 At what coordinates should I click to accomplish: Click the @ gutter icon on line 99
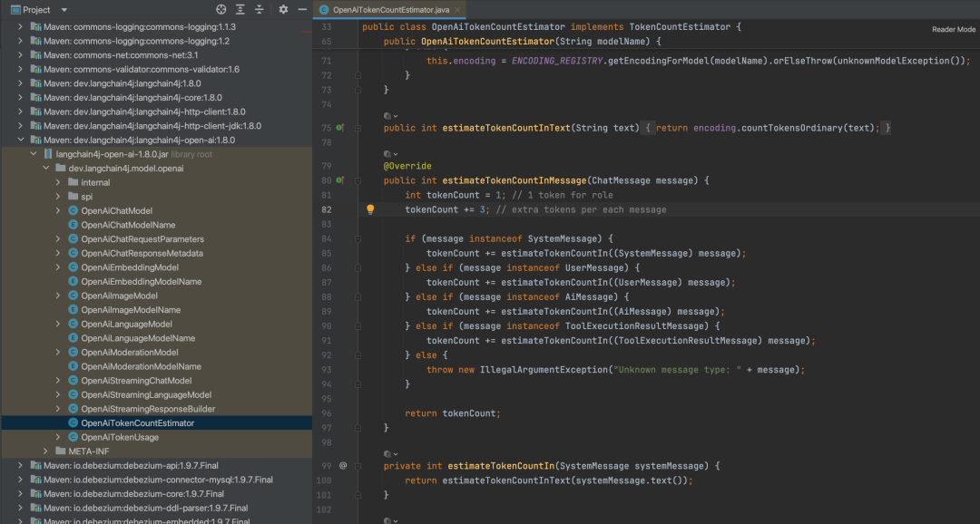(342, 466)
